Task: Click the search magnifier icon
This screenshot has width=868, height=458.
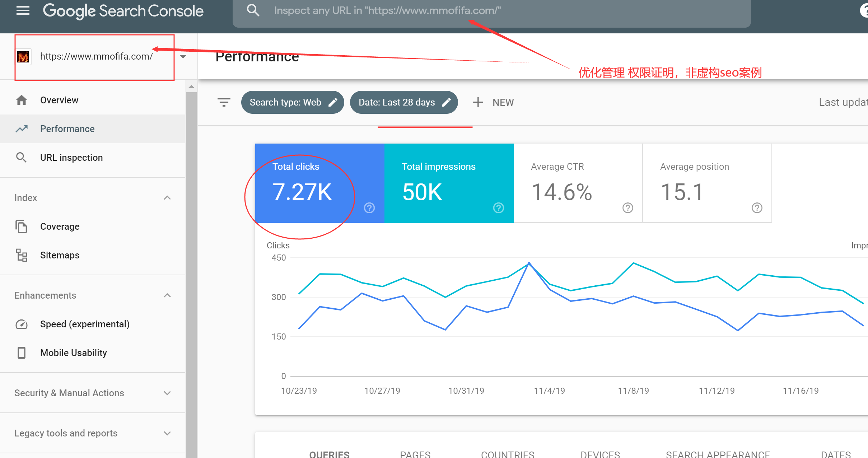Action: [253, 10]
